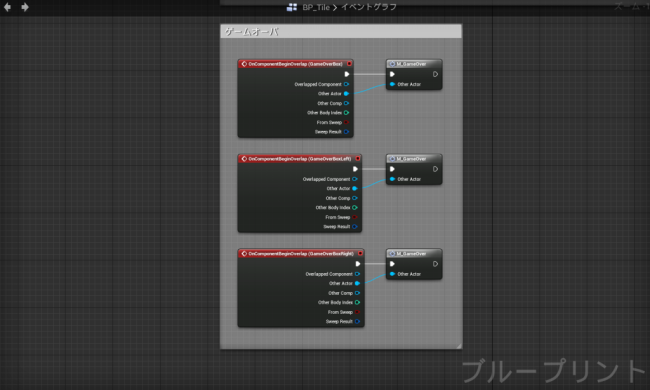Image resolution: width=650 pixels, height=390 pixels.
Task: Click Overlapped Component pin on GameOverBoxRight event
Action: (357, 274)
